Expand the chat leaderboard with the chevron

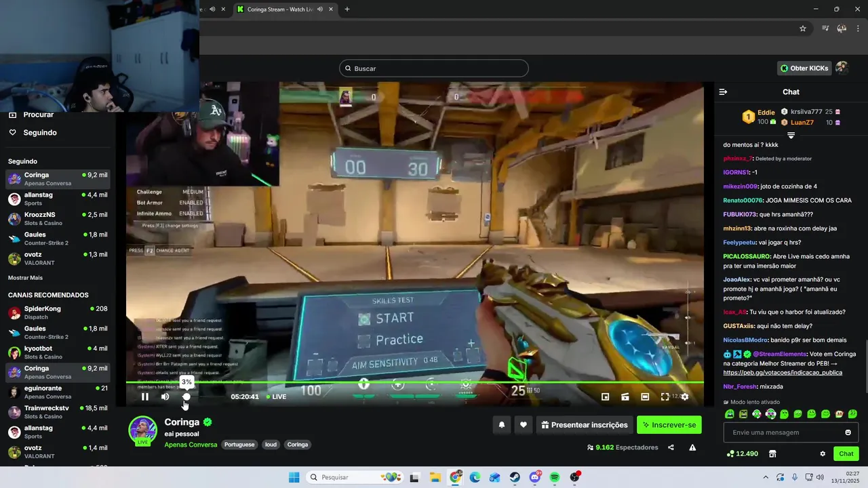pyautogui.click(x=791, y=136)
